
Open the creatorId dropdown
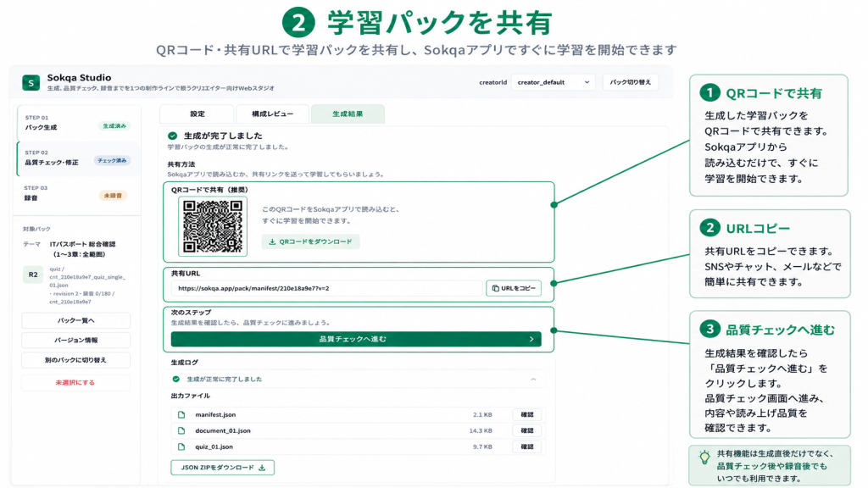[x=553, y=82]
